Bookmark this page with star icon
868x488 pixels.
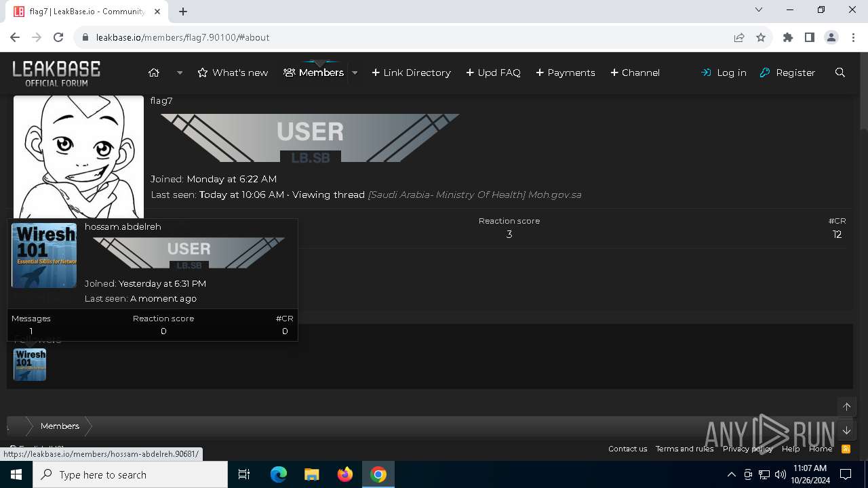click(761, 37)
